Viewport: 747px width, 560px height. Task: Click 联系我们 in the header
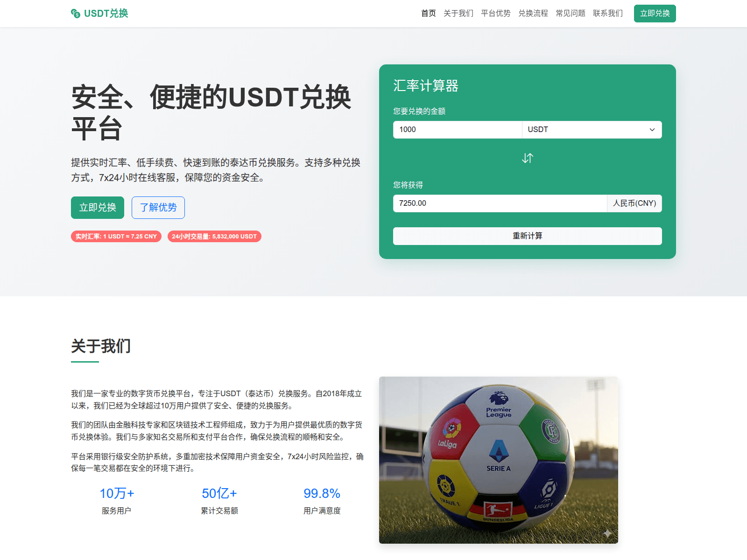pyautogui.click(x=607, y=14)
